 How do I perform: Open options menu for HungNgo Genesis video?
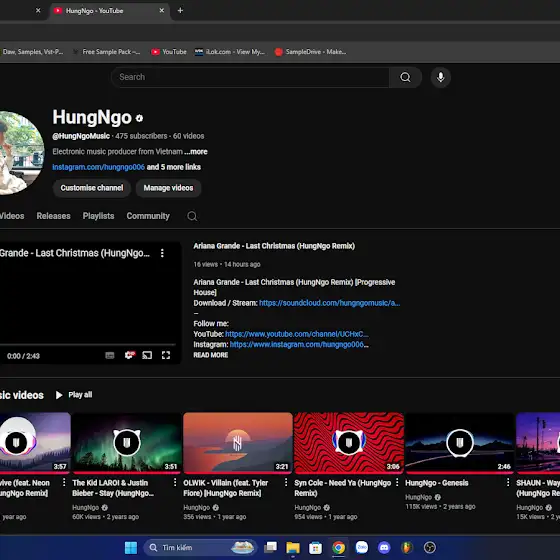point(508,482)
